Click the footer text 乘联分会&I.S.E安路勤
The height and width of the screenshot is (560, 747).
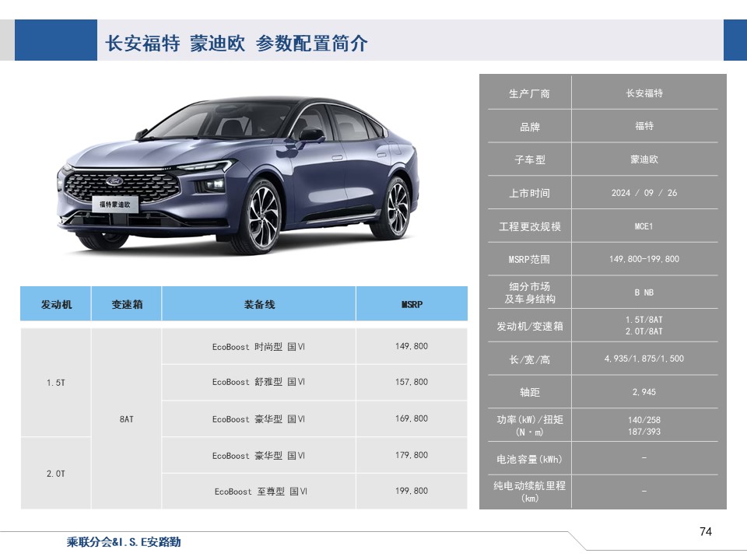(124, 542)
